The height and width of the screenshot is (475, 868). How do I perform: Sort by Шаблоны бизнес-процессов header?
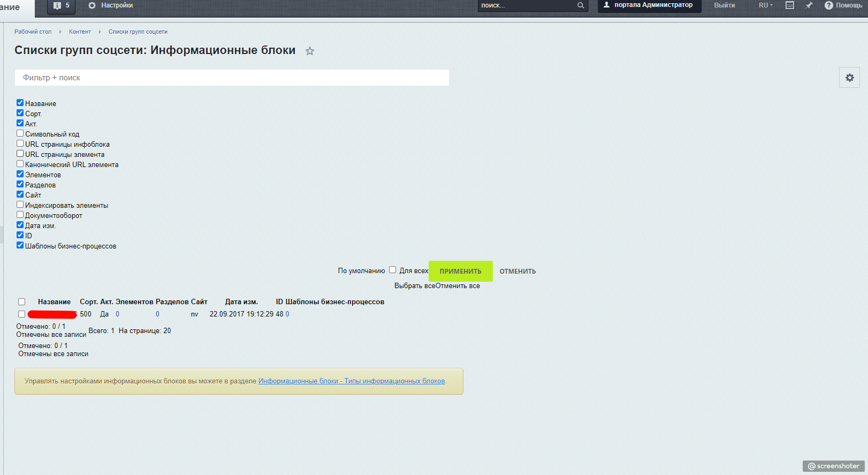coord(335,302)
